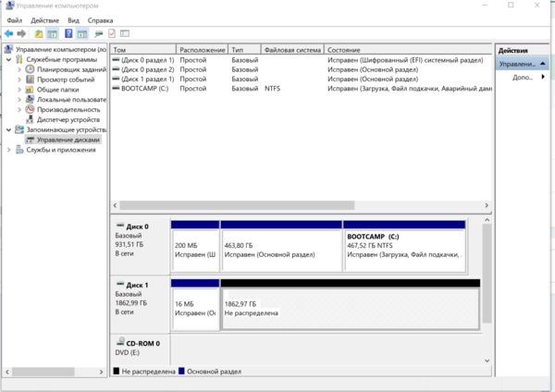The width and height of the screenshot is (555, 392).
Task: Select the unallocated 1862,97 ГБ region
Action: (350, 308)
